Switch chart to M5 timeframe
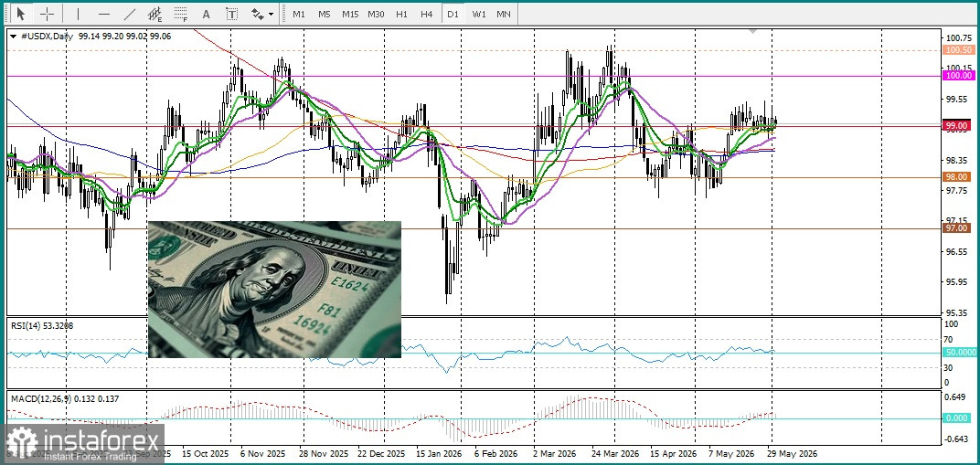980x465 pixels. pyautogui.click(x=324, y=13)
